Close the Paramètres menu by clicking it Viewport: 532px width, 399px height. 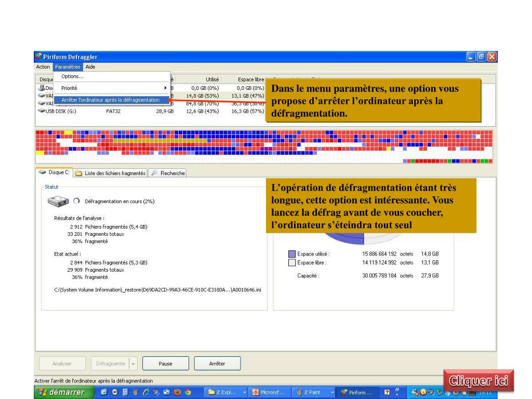(68, 67)
